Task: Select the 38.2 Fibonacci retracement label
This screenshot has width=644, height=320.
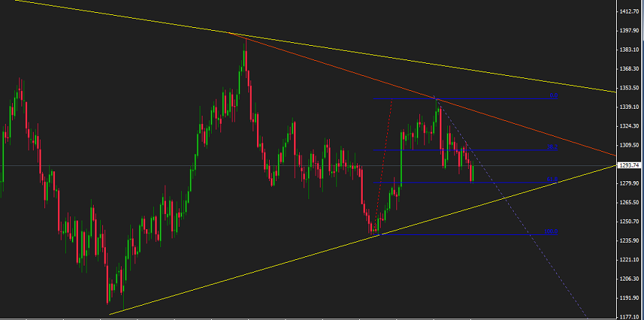Action: [x=552, y=147]
